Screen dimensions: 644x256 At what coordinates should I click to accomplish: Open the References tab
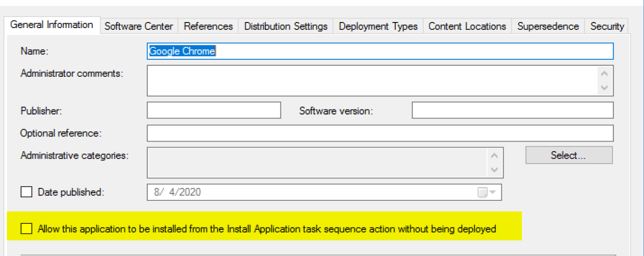click(208, 26)
